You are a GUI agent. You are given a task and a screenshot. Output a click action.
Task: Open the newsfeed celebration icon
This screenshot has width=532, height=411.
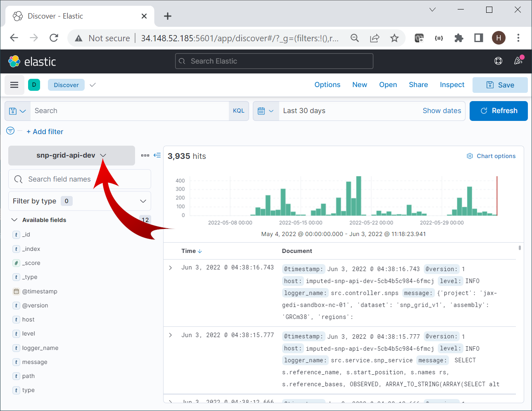point(518,61)
